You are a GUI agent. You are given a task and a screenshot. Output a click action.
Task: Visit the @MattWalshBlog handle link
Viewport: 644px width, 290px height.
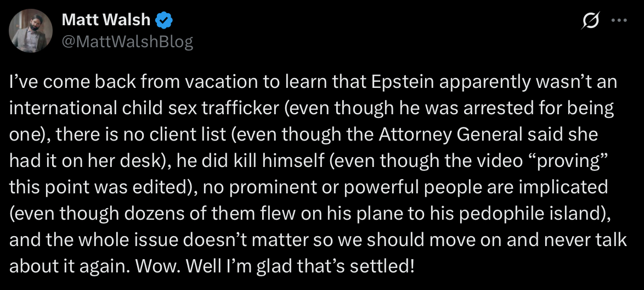pos(127,42)
